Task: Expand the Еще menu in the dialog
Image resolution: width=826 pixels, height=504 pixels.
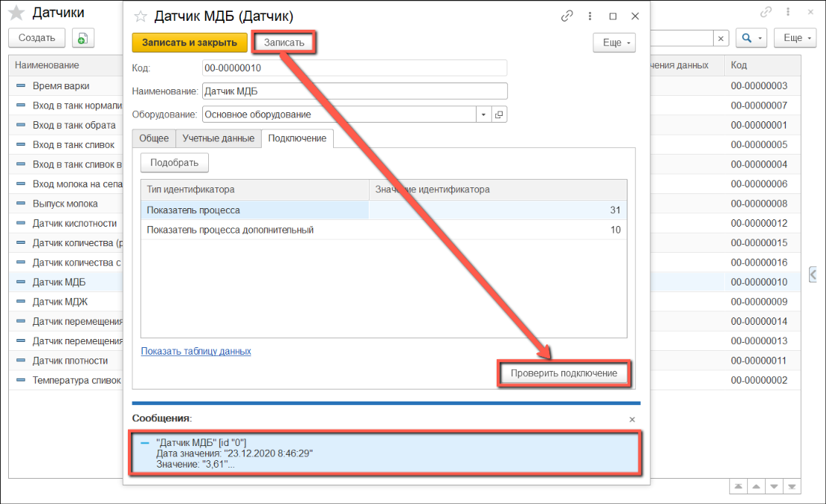Action: point(613,43)
